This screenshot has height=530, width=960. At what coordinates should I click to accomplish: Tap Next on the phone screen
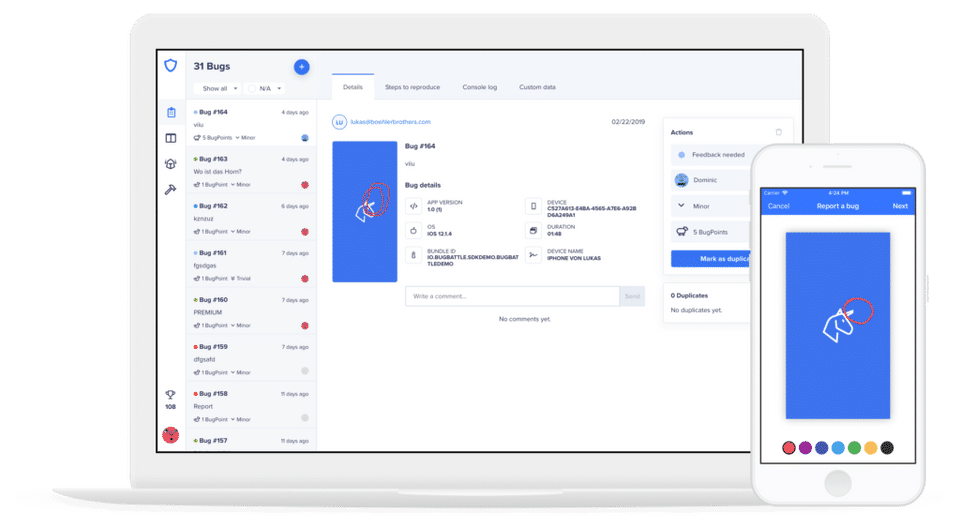click(x=899, y=206)
